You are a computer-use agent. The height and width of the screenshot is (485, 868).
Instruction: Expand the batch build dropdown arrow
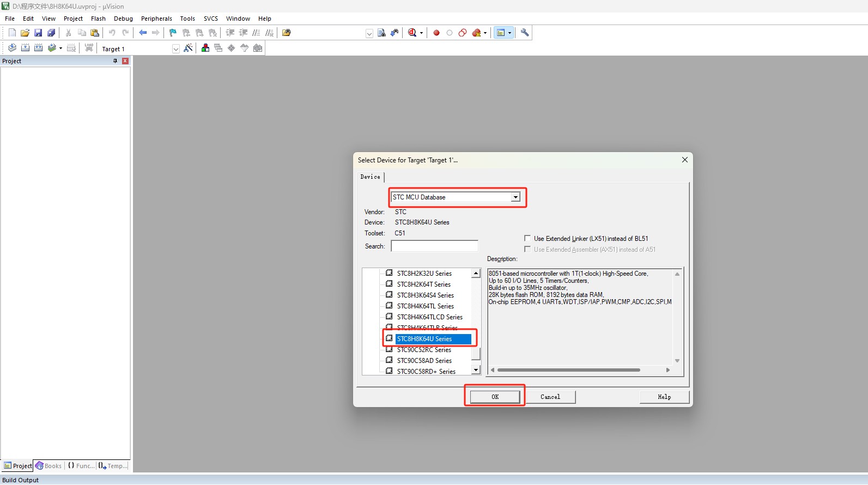(x=60, y=48)
